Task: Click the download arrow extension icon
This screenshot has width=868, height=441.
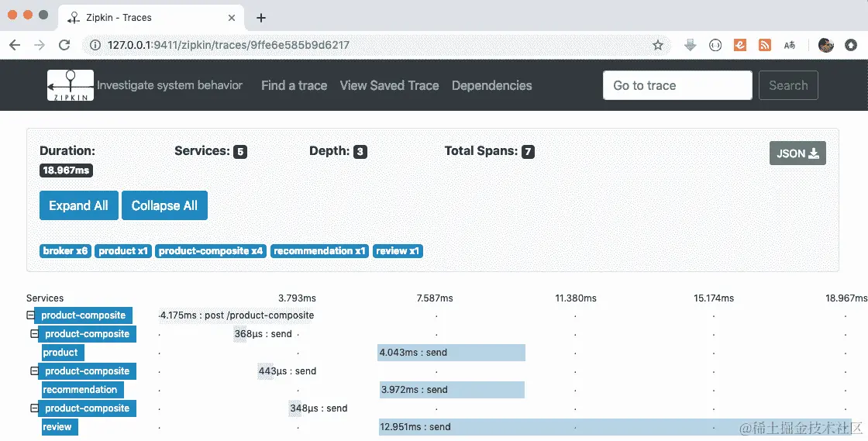Action: click(690, 46)
